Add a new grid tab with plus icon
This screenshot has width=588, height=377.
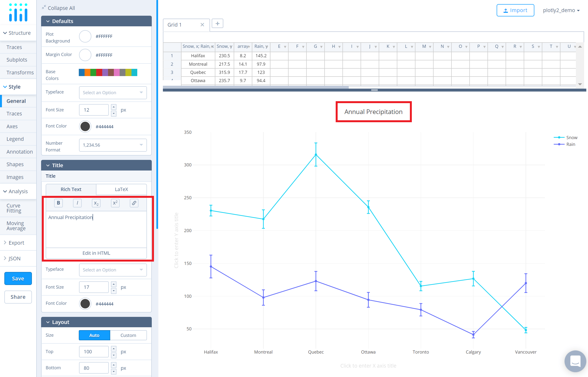pyautogui.click(x=217, y=24)
